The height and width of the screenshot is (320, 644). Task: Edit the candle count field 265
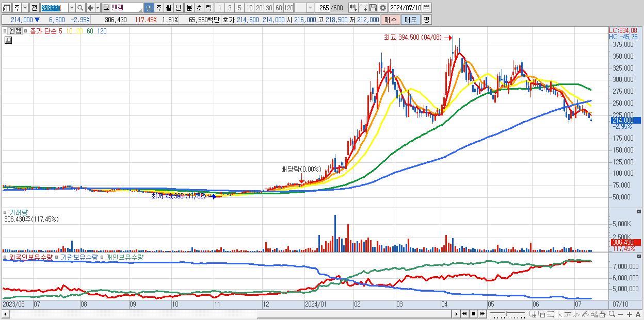click(324, 8)
